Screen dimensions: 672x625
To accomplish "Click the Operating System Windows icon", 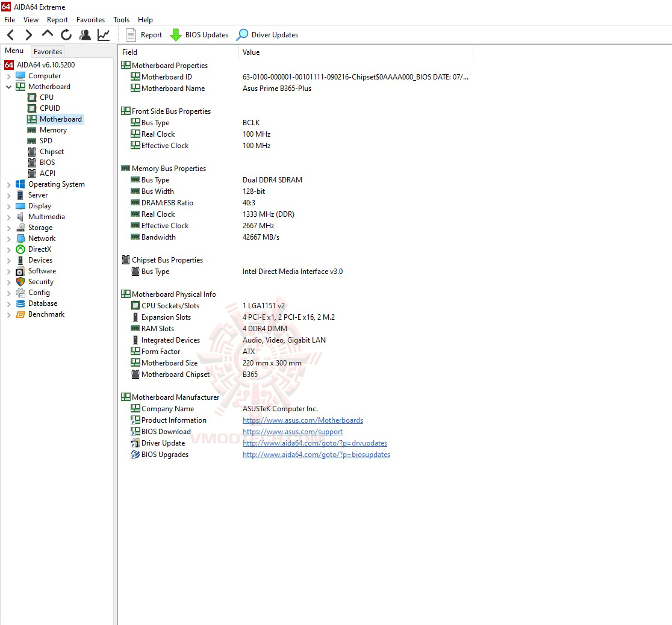I will coord(20,184).
